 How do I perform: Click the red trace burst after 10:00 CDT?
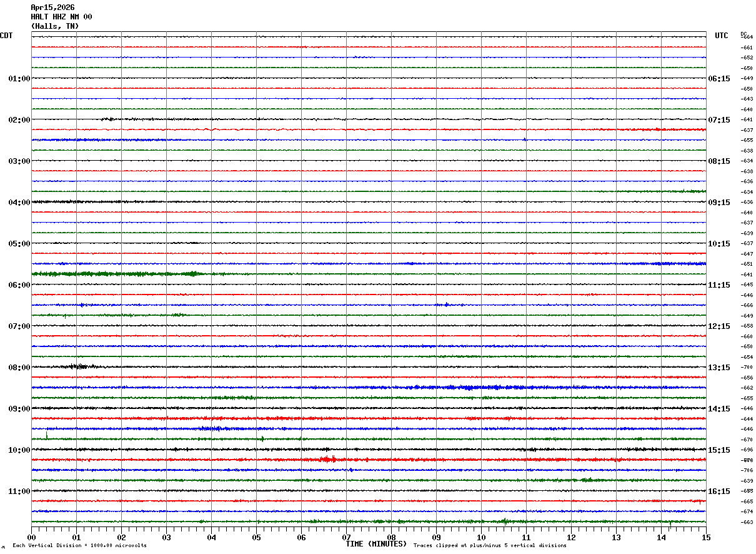(x=327, y=460)
